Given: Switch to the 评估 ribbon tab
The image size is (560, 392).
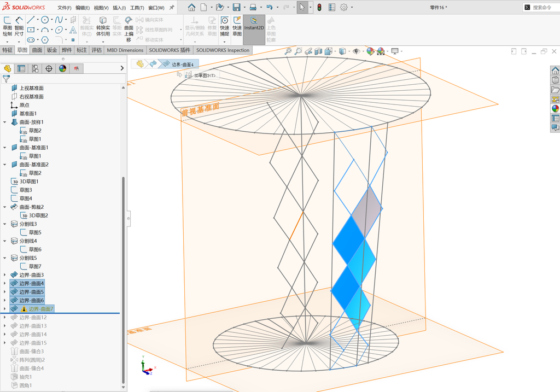Looking at the screenshot, I should (x=96, y=50).
